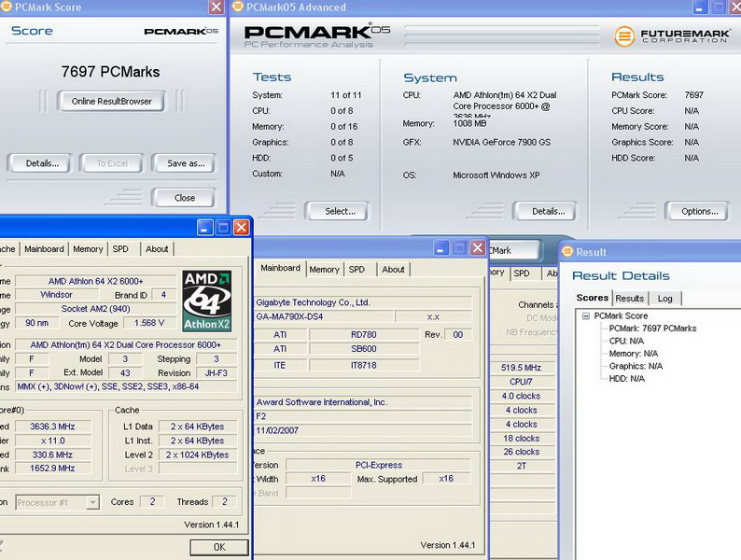Select 'PCMark: 7697 PCMarks' tree row

point(652,328)
